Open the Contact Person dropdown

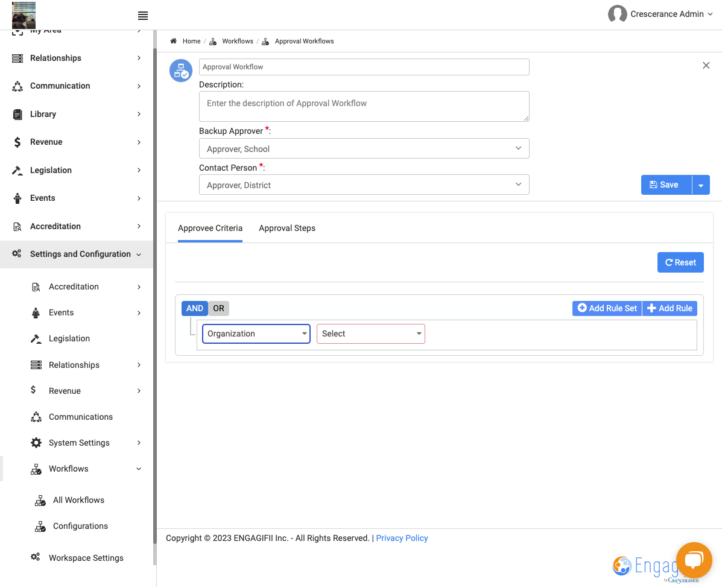(364, 185)
